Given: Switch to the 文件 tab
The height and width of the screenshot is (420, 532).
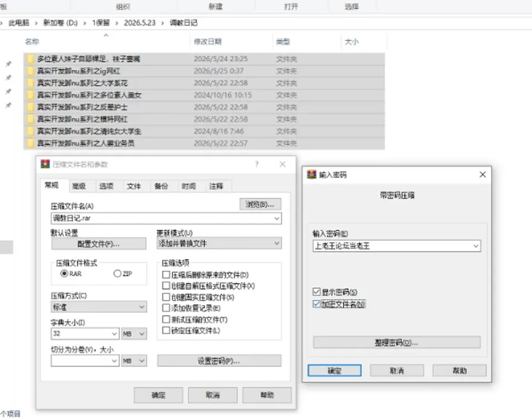Looking at the screenshot, I should coord(134,186).
